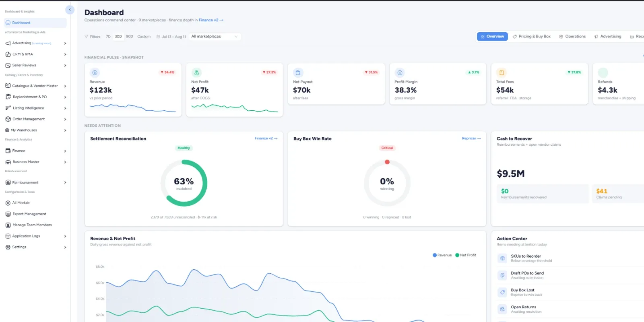Expand the Reimbursement sidebar section
The image size is (644, 322).
[x=65, y=182]
